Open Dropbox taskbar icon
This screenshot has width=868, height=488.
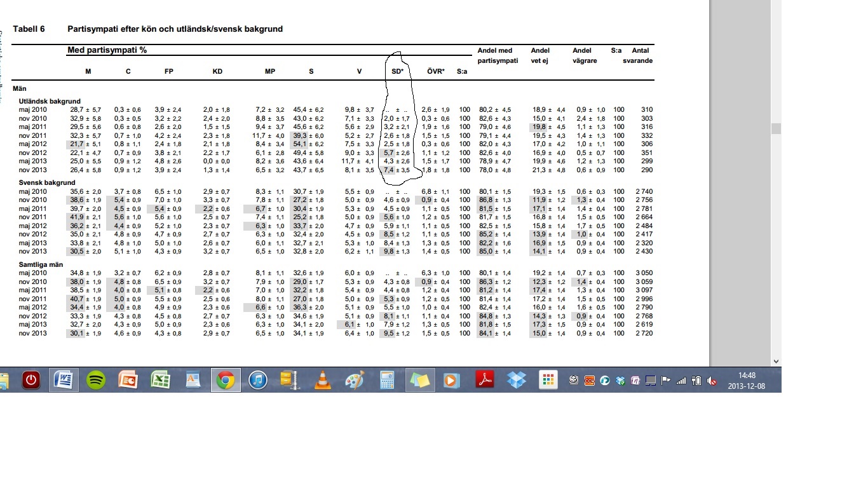(517, 380)
